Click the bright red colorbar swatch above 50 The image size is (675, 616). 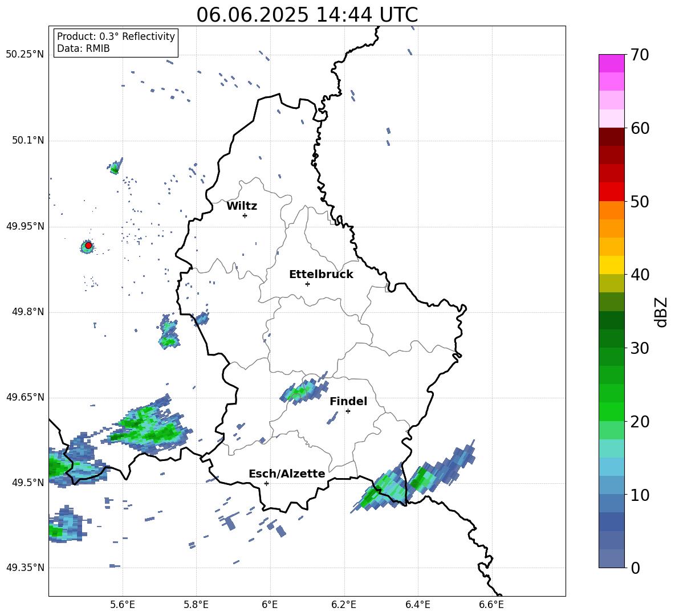[611, 192]
